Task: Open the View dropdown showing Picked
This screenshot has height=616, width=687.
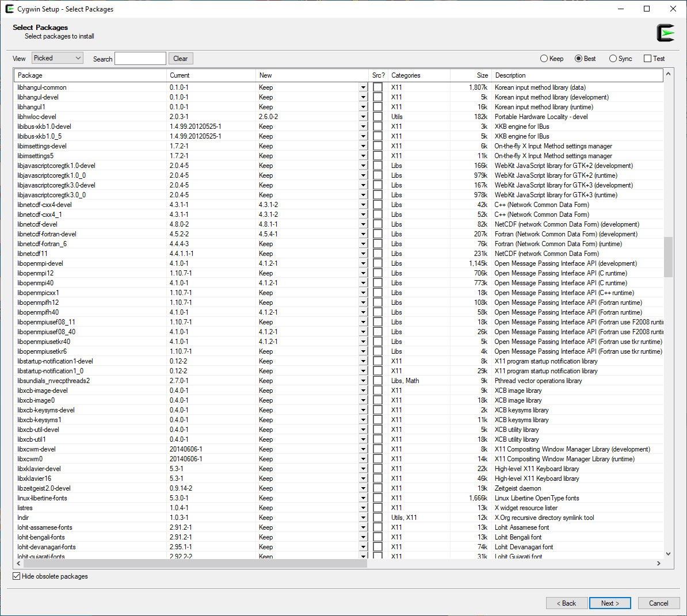Action: (58, 58)
